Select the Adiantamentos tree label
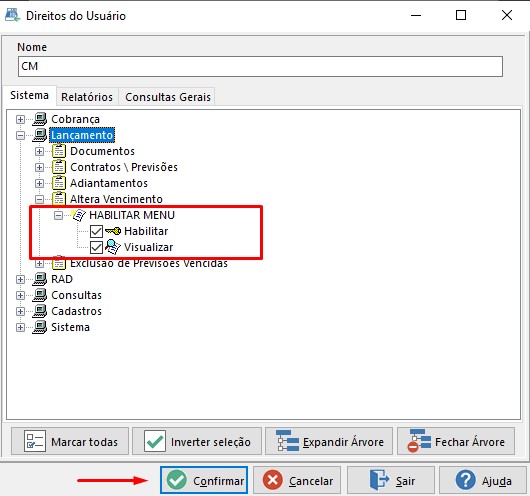 pos(109,183)
